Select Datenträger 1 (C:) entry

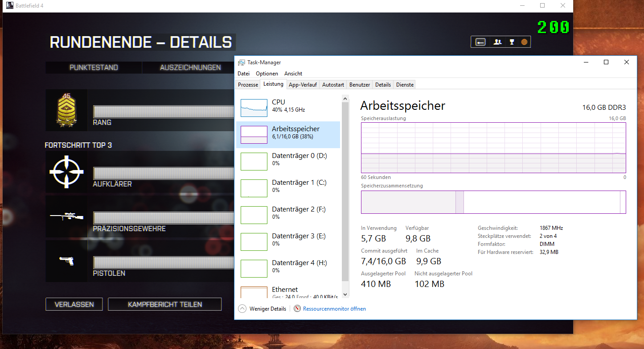click(288, 188)
